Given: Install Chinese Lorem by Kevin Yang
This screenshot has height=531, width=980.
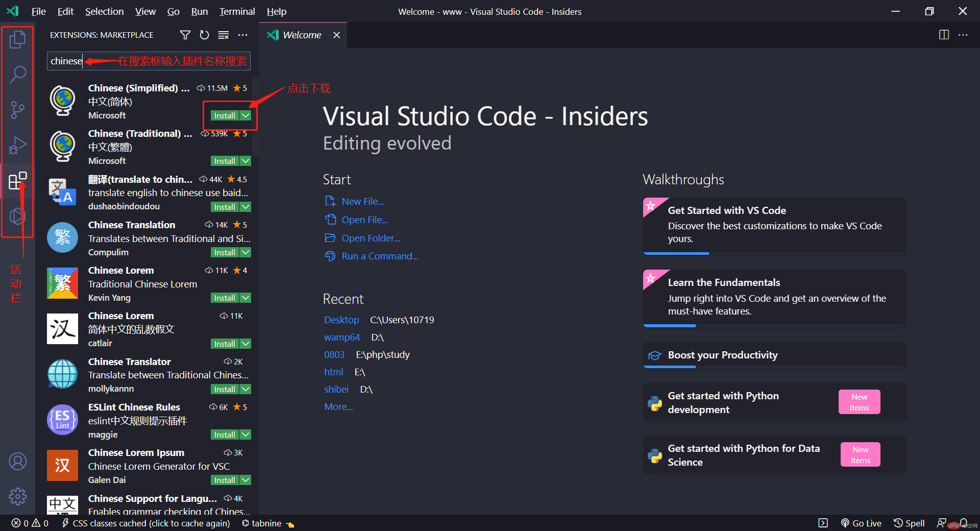Looking at the screenshot, I should pos(225,298).
